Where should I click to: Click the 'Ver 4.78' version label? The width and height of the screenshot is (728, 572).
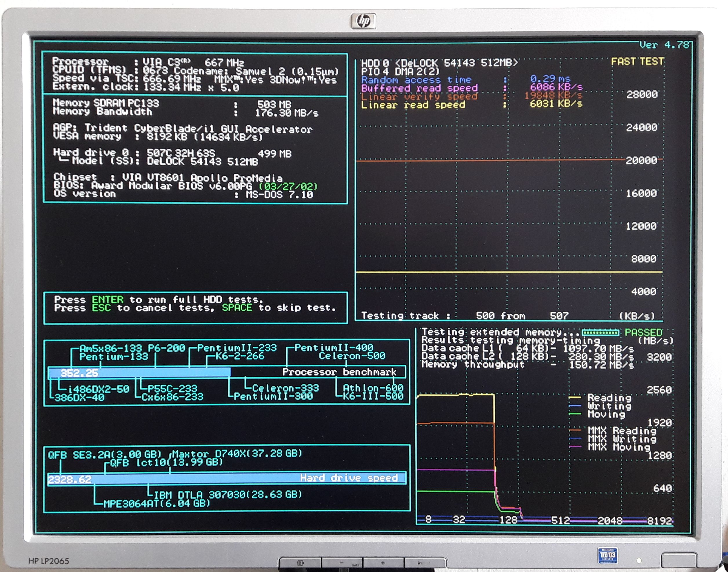pyautogui.click(x=664, y=45)
